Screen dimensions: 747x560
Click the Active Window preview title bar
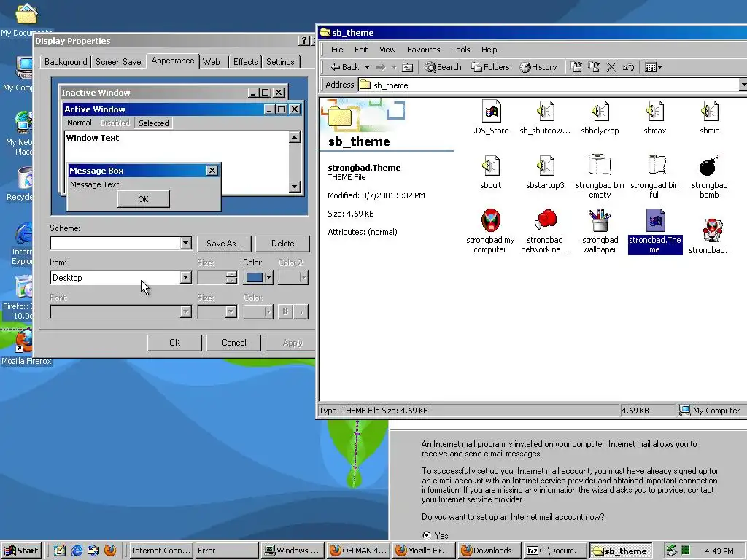183,109
